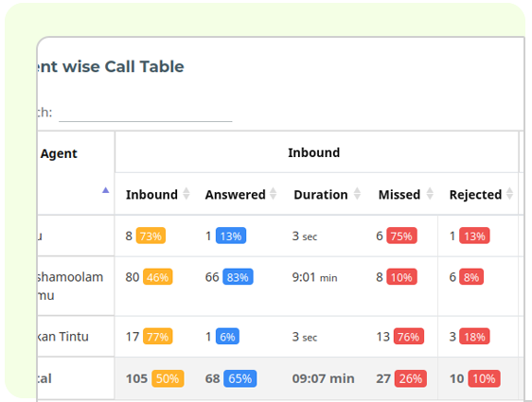This screenshot has height=402, width=532.
Task: Sort by the Duration column
Action: (357, 194)
